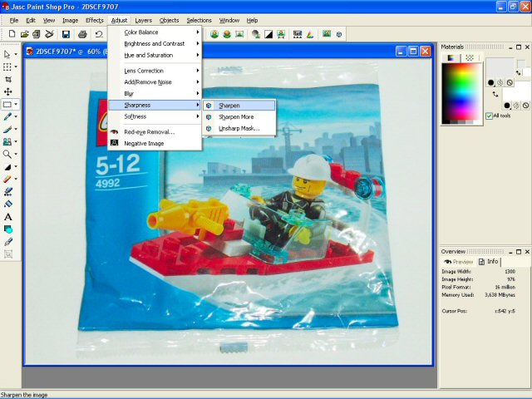532x399 pixels.
Task: Click the large white background material box
Action: click(x=516, y=91)
